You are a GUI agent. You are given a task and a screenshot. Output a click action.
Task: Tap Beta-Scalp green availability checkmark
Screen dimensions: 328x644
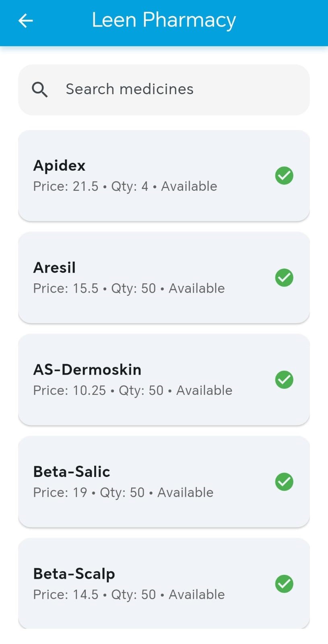tap(284, 584)
